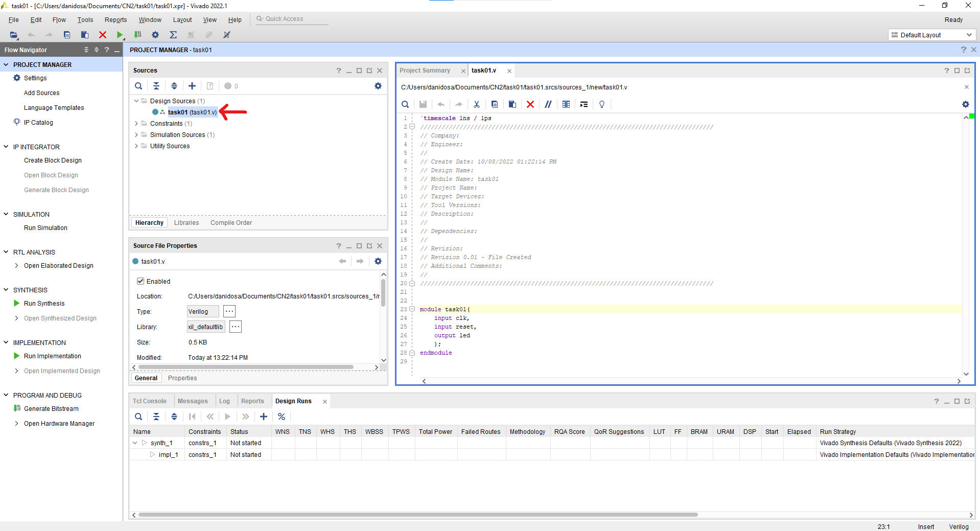Click the Sigma report toolbar icon
The height and width of the screenshot is (531, 980).
(173, 35)
